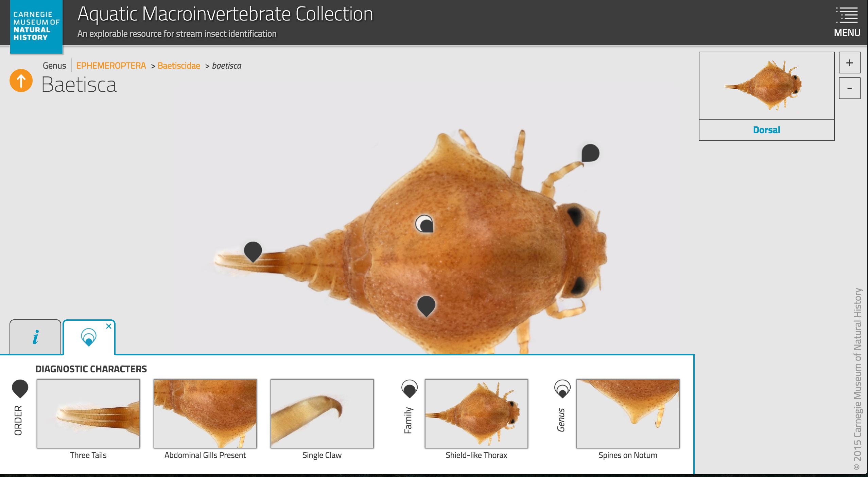This screenshot has height=477, width=868.
Task: Follow the Baetiscidae breadcrumb link
Action: click(179, 66)
